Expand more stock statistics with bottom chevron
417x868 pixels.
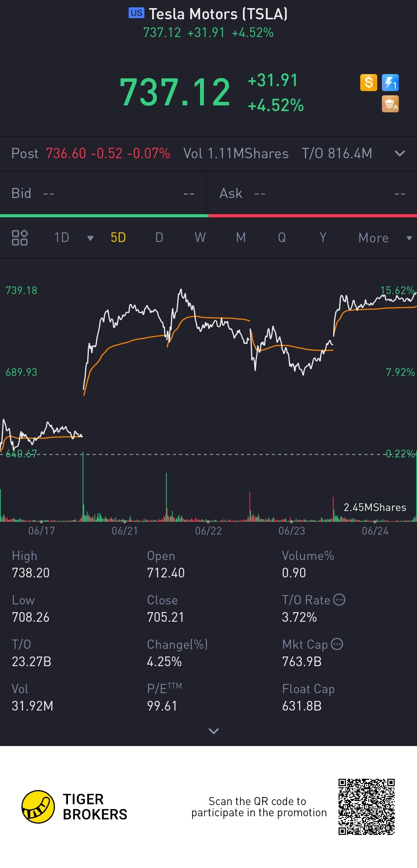pyautogui.click(x=214, y=731)
